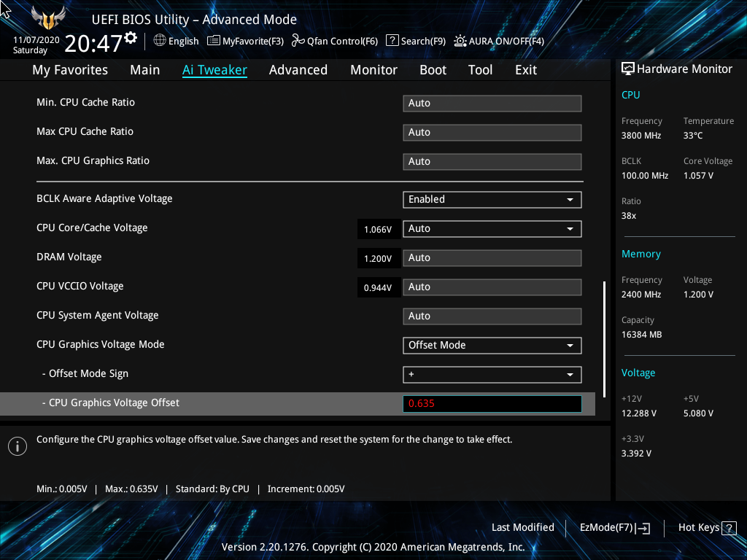747x560 pixels.
Task: Click the settings list scrollbar
Action: point(605,339)
